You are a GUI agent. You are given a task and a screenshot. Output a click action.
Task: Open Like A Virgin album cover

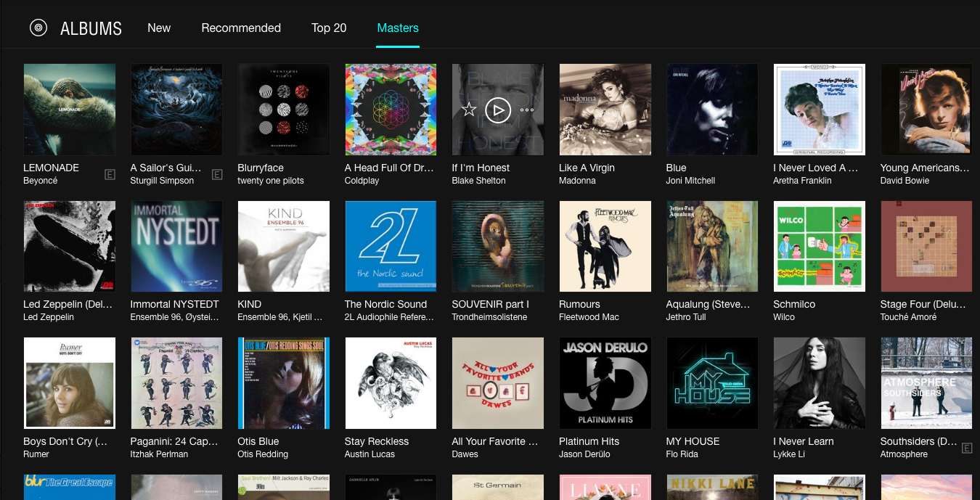(x=605, y=110)
